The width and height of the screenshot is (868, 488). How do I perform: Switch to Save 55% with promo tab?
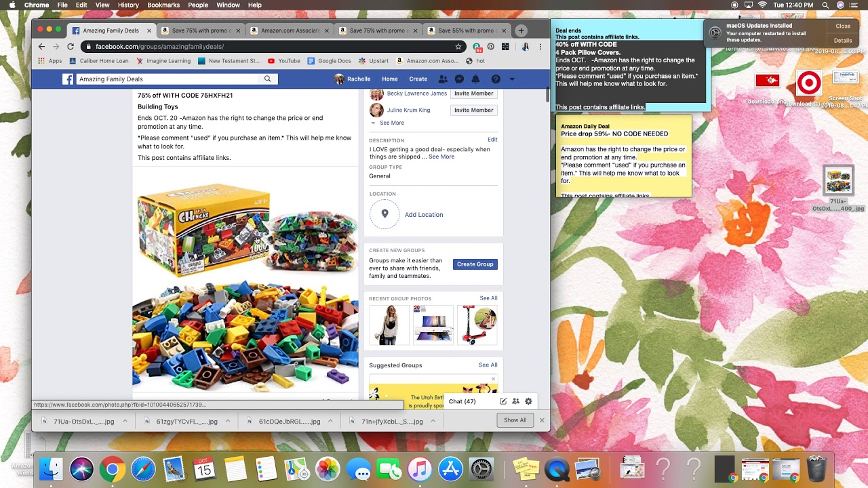point(467,30)
